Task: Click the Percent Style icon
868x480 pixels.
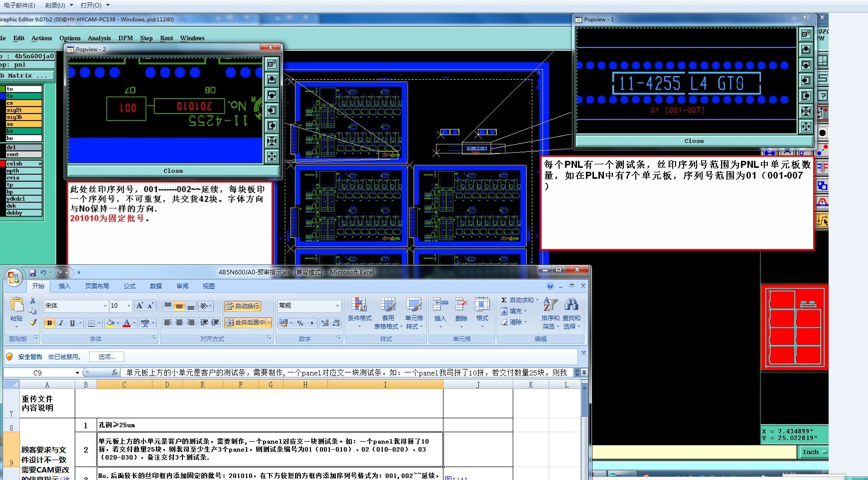Action: point(300,323)
